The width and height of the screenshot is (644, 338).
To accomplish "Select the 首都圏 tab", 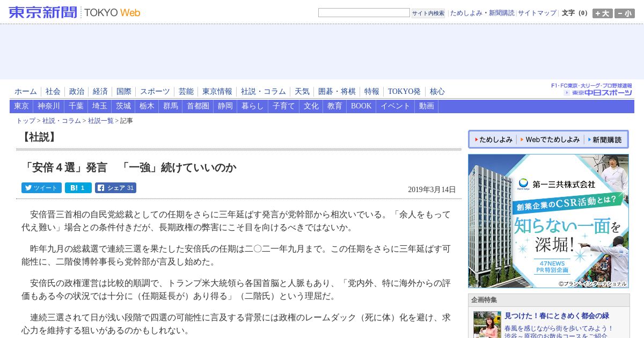I will [198, 106].
